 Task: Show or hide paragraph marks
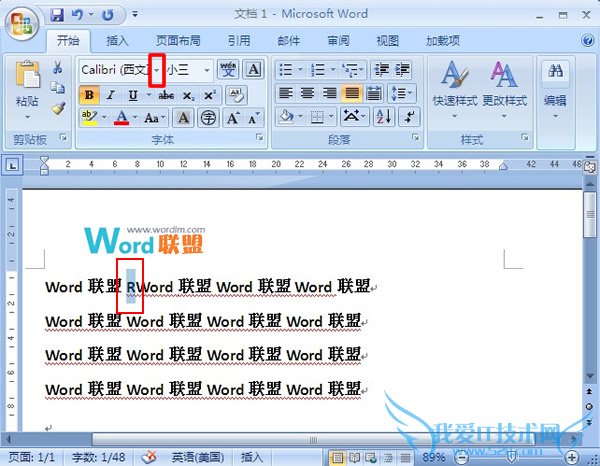[x=409, y=117]
